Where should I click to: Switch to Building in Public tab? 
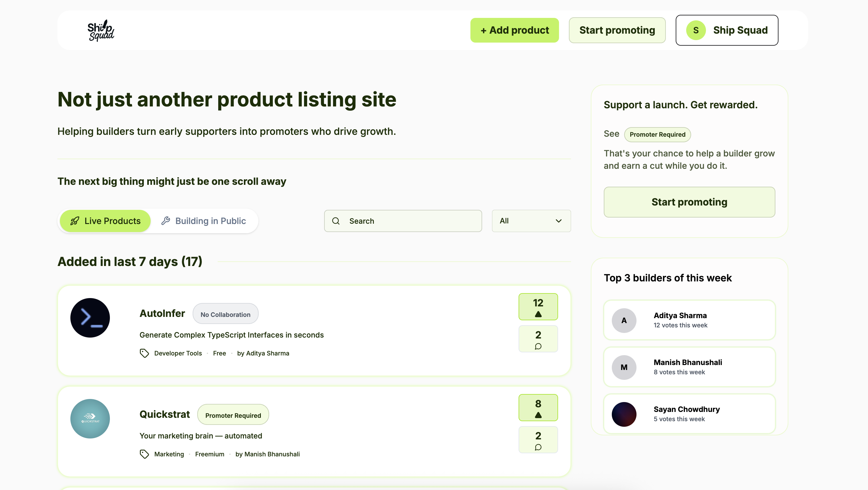tap(203, 221)
